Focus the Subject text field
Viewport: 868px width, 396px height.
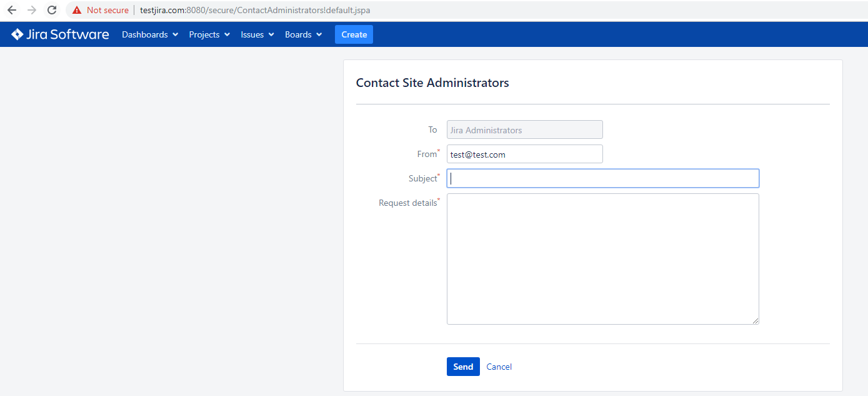pyautogui.click(x=602, y=178)
